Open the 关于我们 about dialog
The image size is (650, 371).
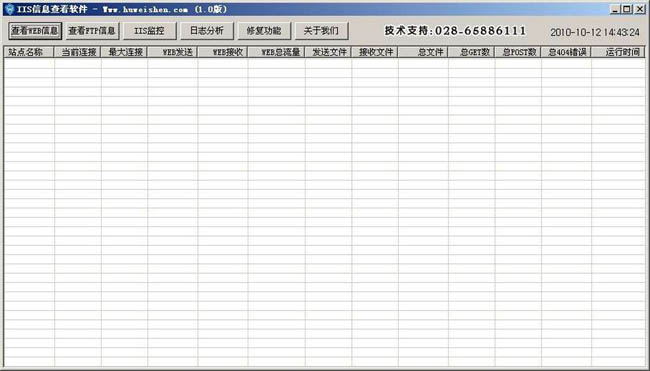[x=321, y=31]
